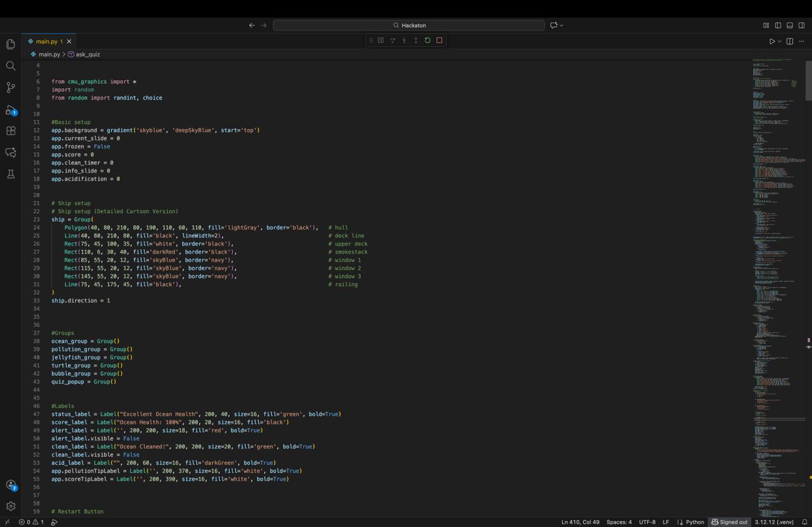Open the notifications bell
Screen dimensions: 812x527
[x=804, y=522]
